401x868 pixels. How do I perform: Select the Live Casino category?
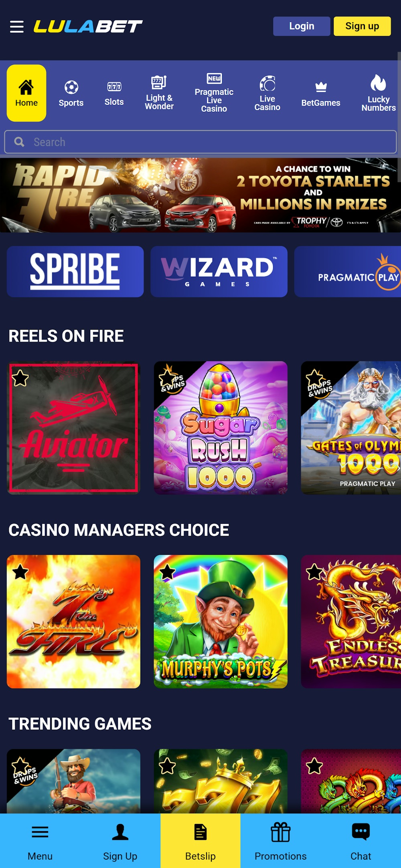[267, 93]
